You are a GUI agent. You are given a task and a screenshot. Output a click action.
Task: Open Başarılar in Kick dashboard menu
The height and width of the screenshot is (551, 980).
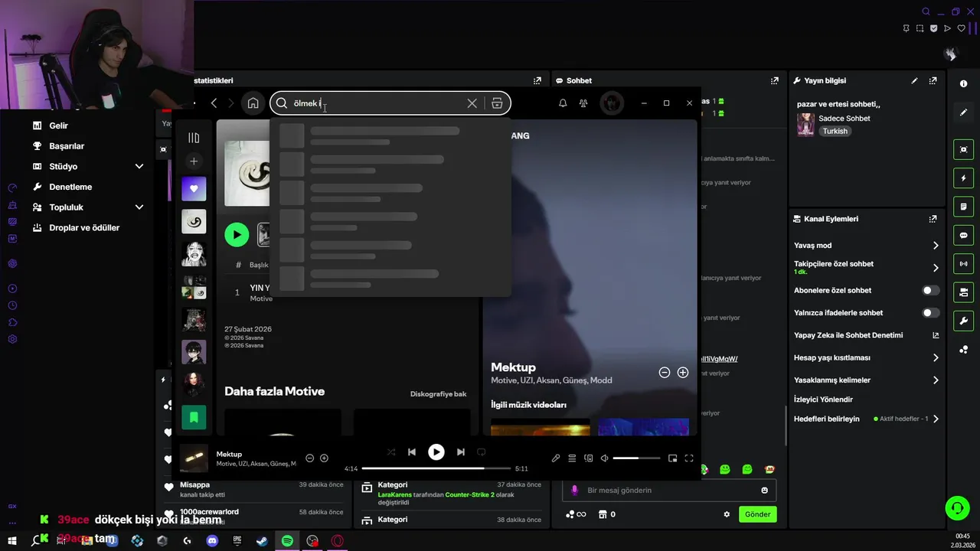coord(66,146)
